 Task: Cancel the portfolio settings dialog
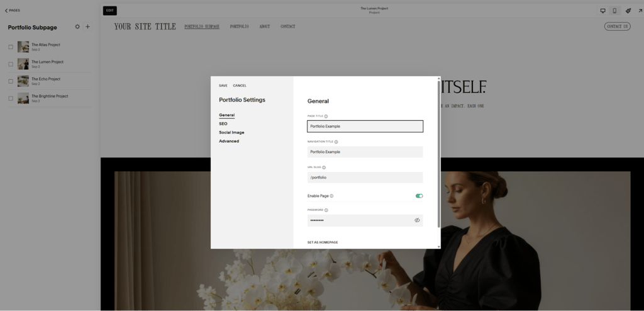pyautogui.click(x=240, y=86)
